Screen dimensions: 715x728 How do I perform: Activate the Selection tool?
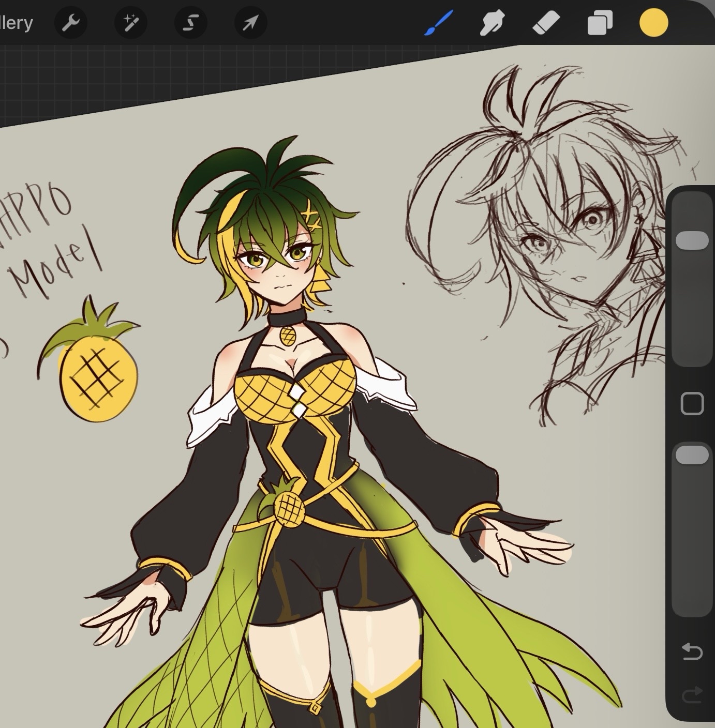coord(191,23)
